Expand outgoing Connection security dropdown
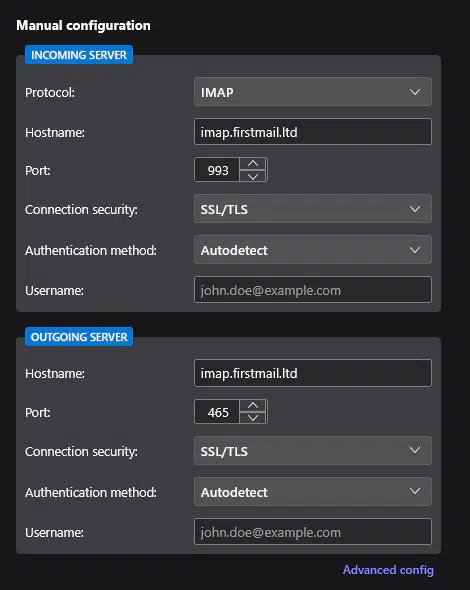The image size is (470, 590). tap(313, 451)
